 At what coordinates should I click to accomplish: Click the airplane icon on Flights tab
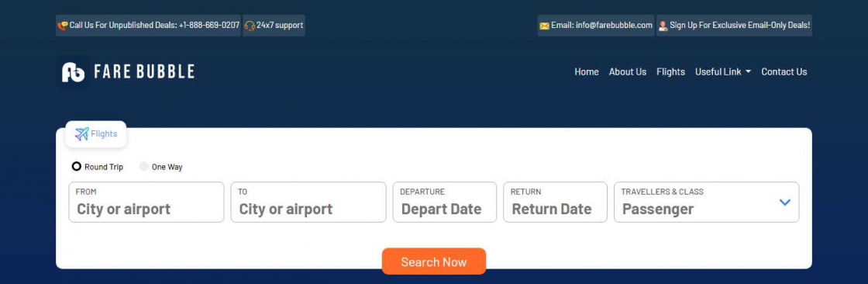[x=82, y=133]
